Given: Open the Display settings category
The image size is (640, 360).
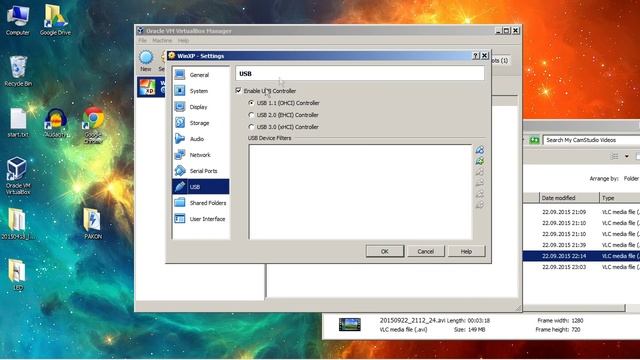Looking at the screenshot, I should (x=200, y=107).
